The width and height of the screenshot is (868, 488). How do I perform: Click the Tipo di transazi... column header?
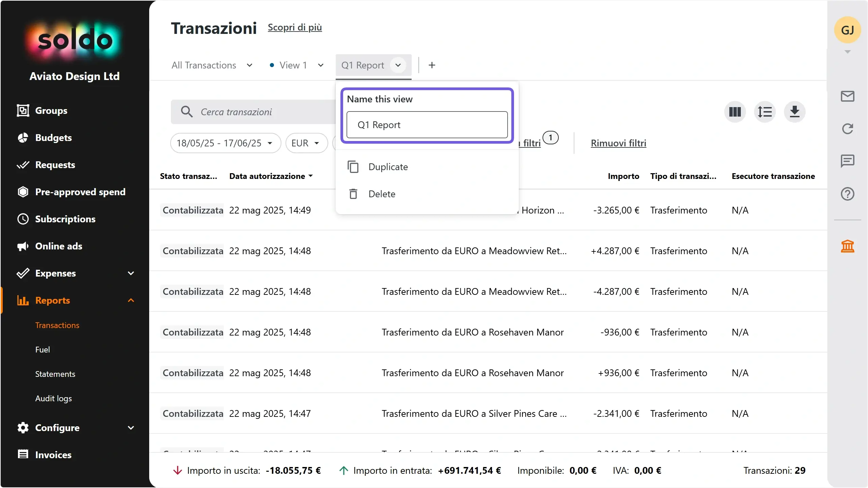(683, 176)
